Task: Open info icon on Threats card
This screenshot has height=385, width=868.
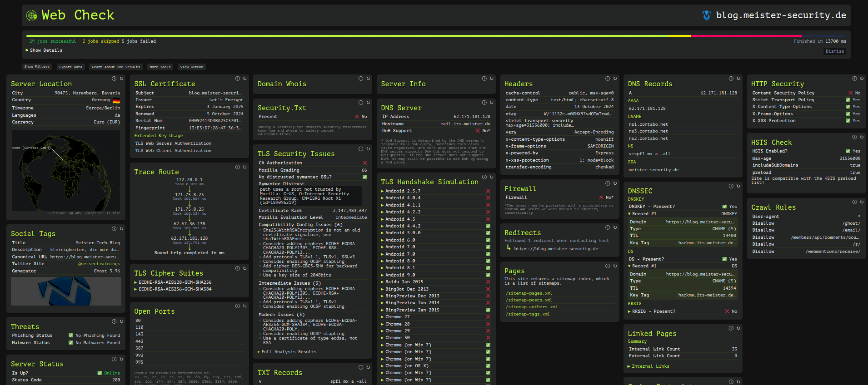Action: pos(114,321)
